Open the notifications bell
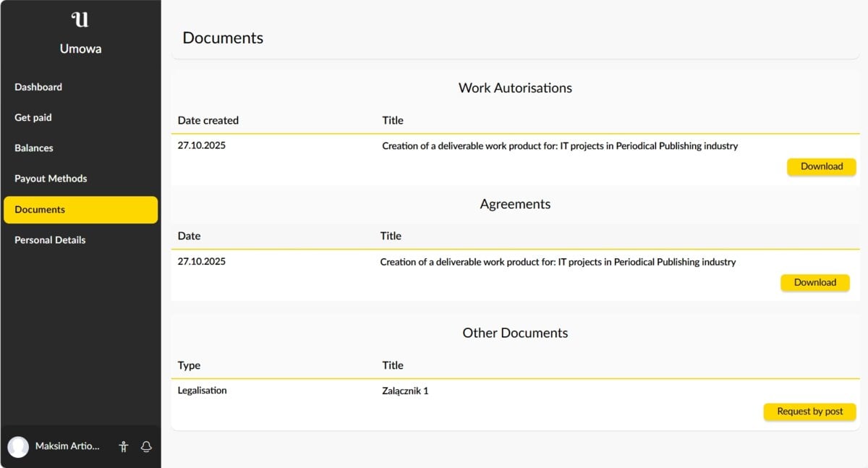Image resolution: width=868 pixels, height=468 pixels. [146, 447]
